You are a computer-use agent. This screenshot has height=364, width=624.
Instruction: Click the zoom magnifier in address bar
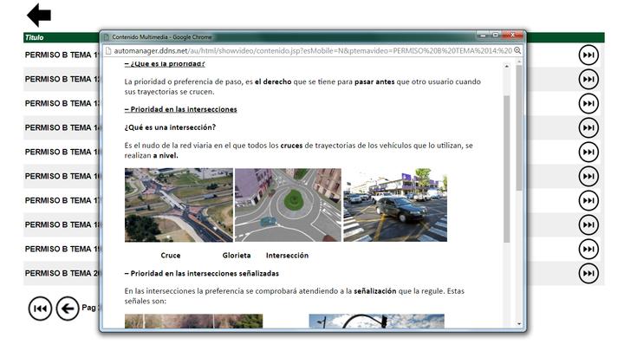click(x=517, y=50)
